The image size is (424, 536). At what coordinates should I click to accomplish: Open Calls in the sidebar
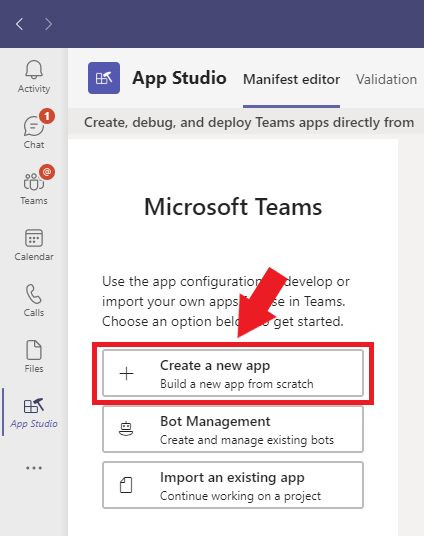pos(34,300)
